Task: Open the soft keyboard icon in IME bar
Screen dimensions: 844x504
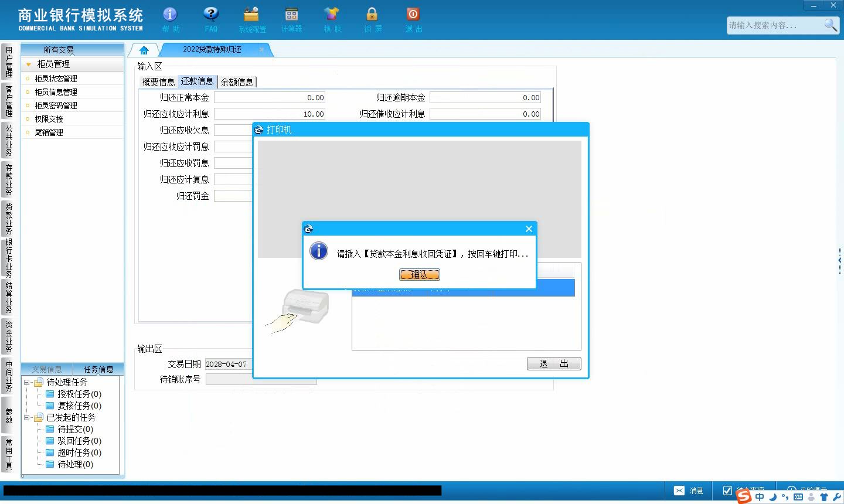Action: pyautogui.click(x=798, y=497)
